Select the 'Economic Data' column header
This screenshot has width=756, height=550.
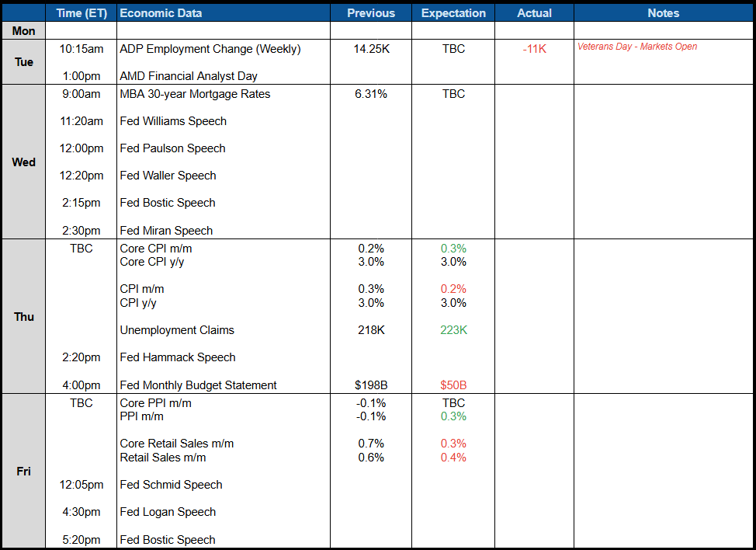click(161, 13)
